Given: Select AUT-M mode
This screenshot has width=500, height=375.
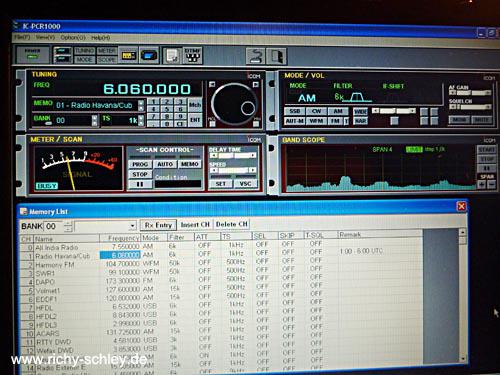Looking at the screenshot, I should point(295,121).
